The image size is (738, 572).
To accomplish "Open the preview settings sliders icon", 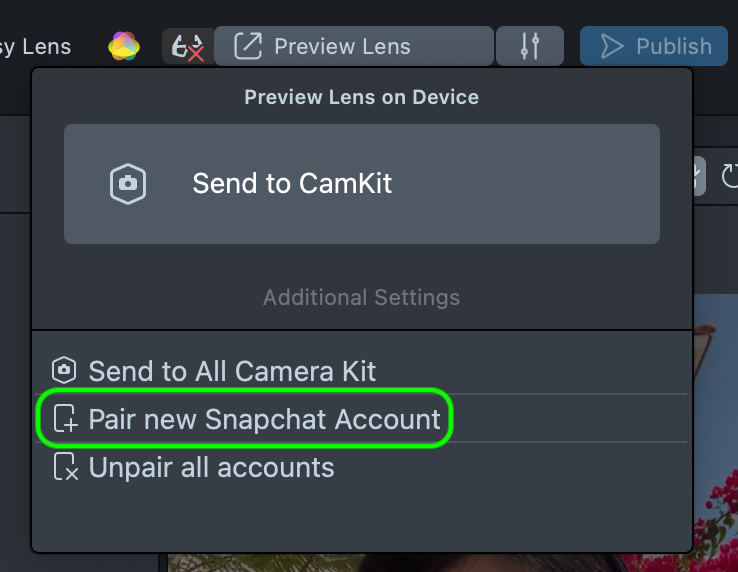I will (530, 46).
